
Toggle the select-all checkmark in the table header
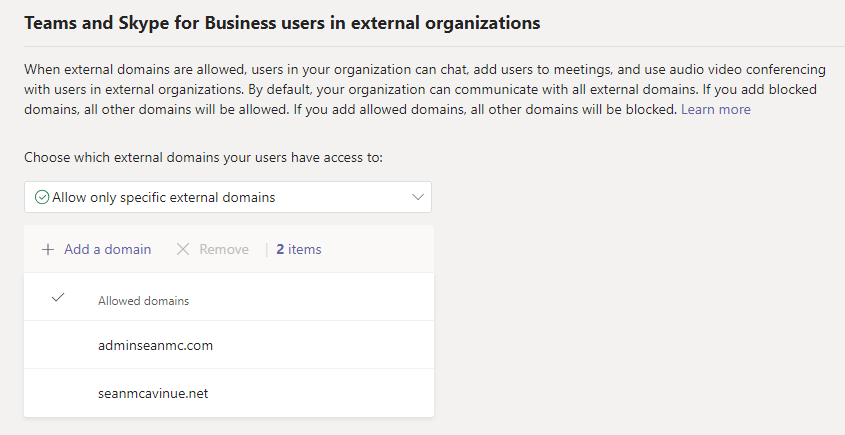pos(58,298)
